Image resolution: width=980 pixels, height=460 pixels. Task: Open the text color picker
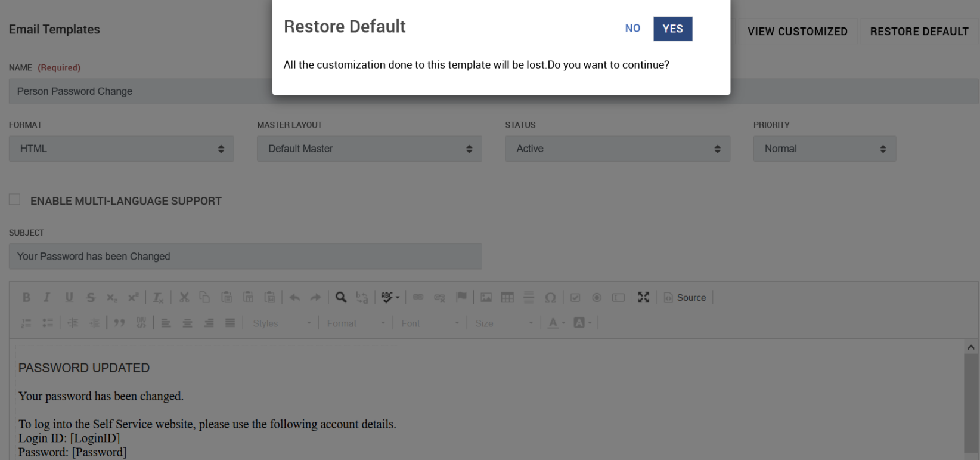click(x=556, y=323)
